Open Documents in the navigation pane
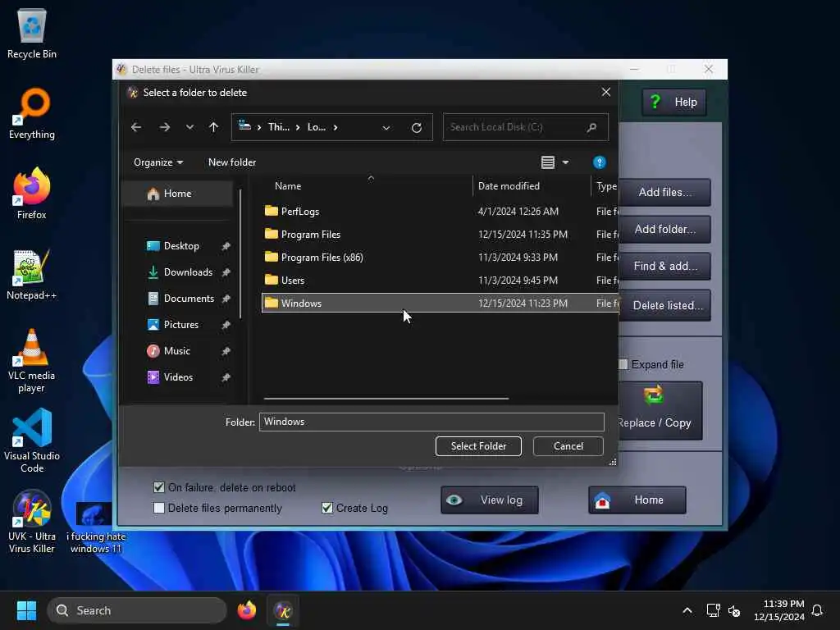This screenshot has width=840, height=630. (x=189, y=299)
